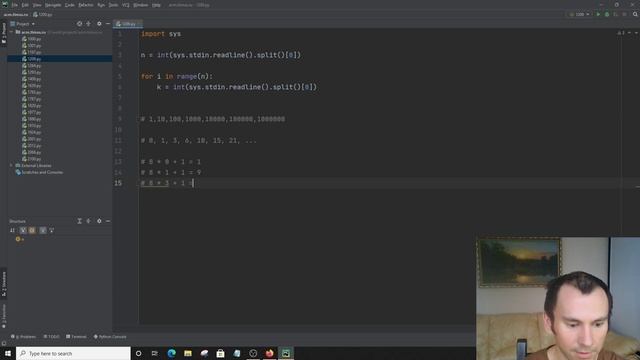Click project name in navigation breadcrumb

point(16,15)
